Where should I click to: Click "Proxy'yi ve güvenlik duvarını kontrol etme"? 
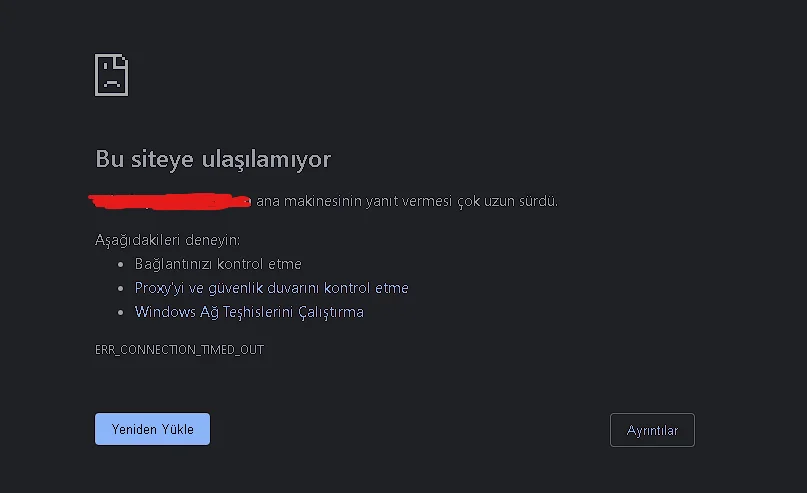[271, 288]
